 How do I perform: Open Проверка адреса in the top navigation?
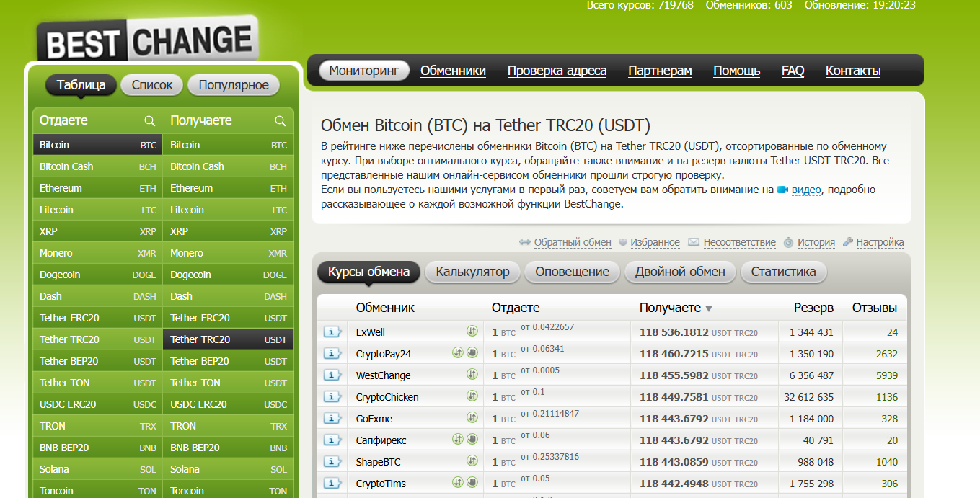[x=557, y=71]
